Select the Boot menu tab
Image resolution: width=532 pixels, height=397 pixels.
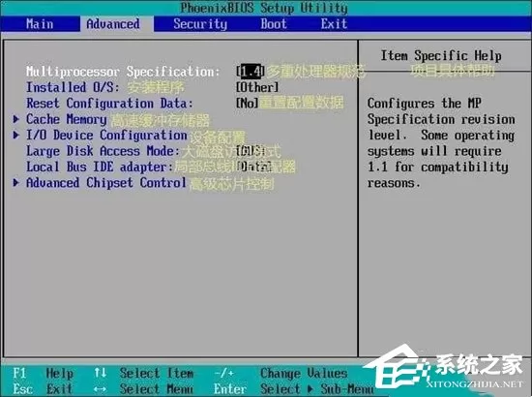click(x=274, y=24)
